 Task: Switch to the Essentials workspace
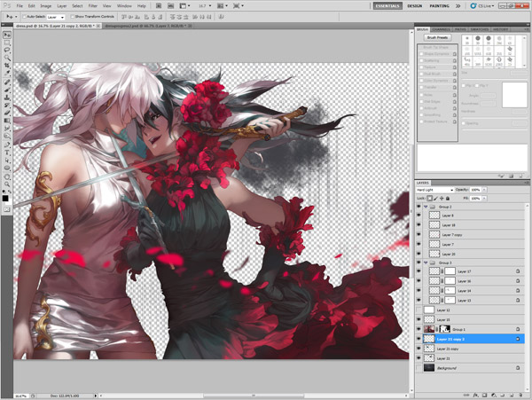tap(387, 6)
